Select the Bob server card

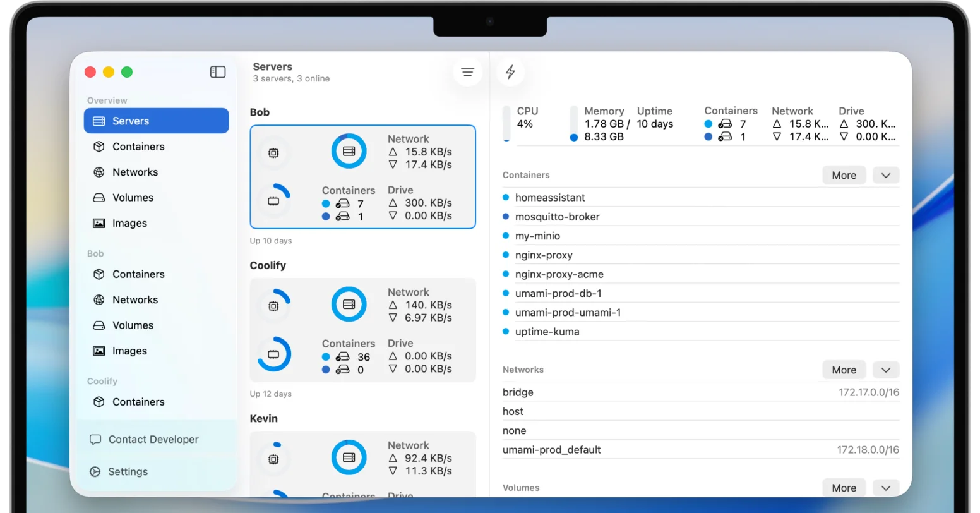click(x=362, y=177)
